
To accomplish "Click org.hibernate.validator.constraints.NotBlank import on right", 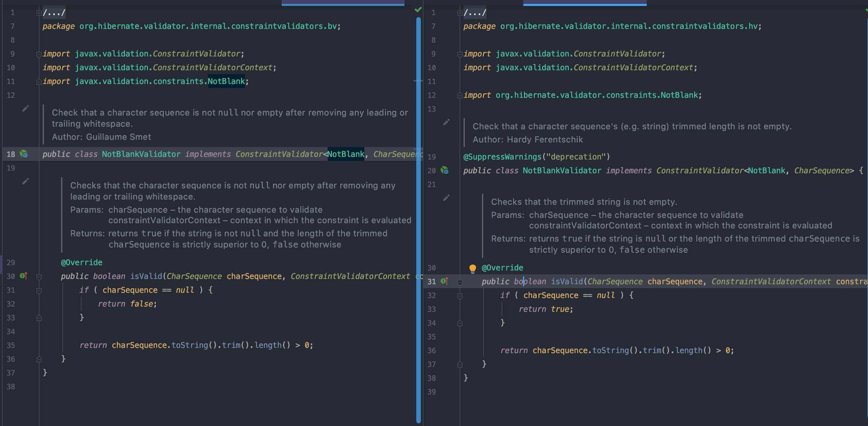I will coord(597,95).
